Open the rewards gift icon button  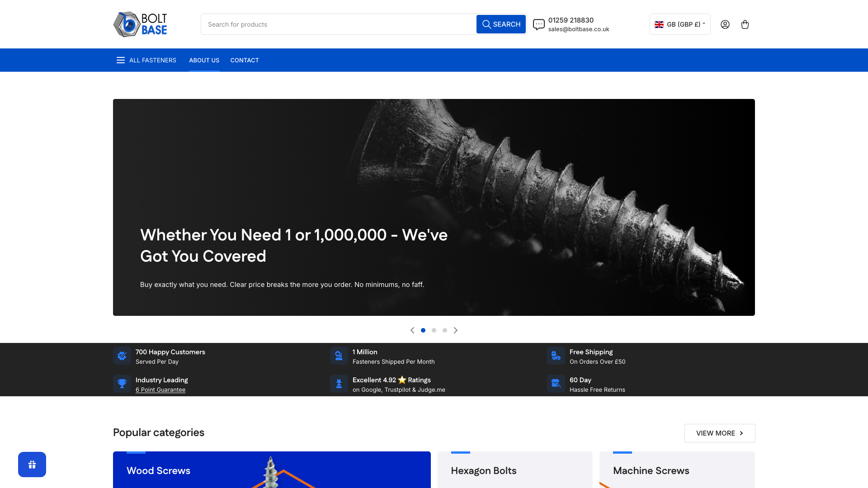coord(32,465)
